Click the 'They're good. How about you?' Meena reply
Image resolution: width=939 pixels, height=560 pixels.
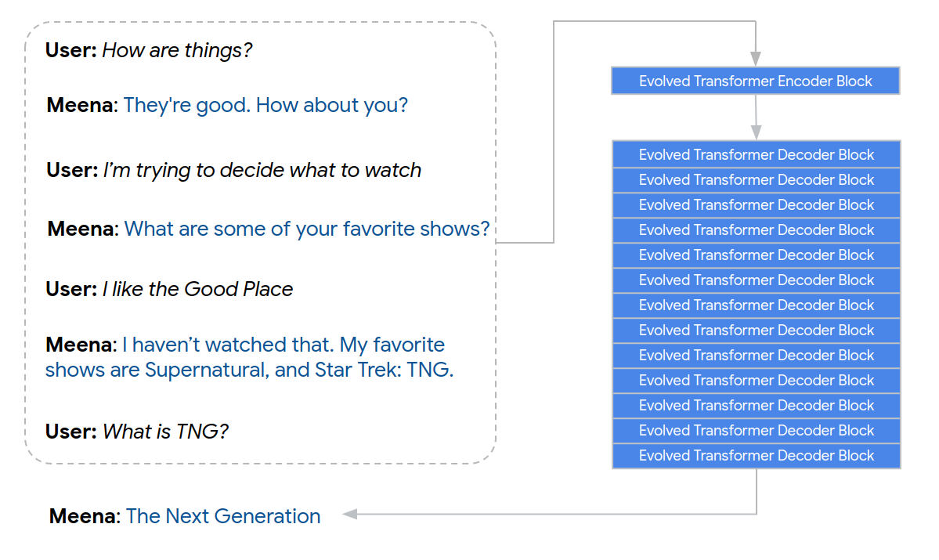coord(265,105)
